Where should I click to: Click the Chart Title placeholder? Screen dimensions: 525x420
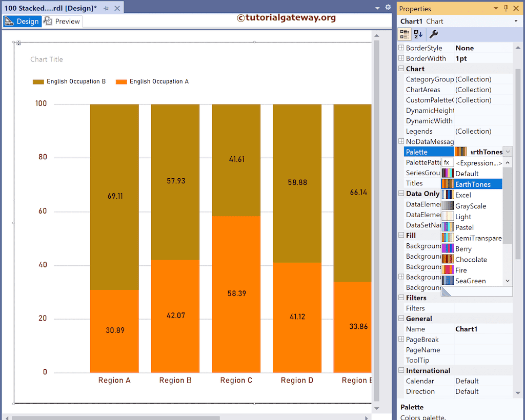(x=47, y=59)
